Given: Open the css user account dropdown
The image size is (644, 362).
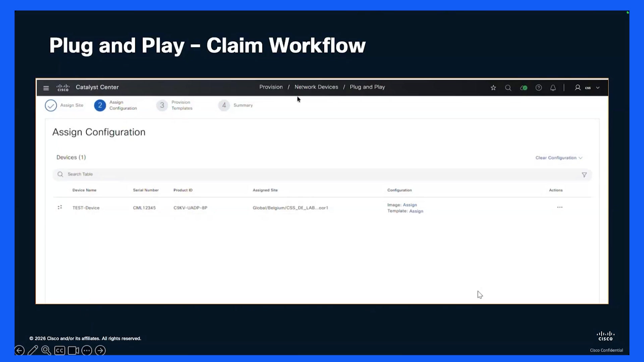Looking at the screenshot, I should pyautogui.click(x=587, y=88).
